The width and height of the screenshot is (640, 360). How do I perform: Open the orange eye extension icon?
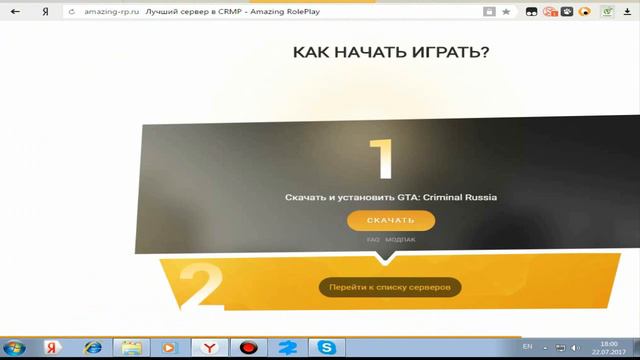(585, 11)
